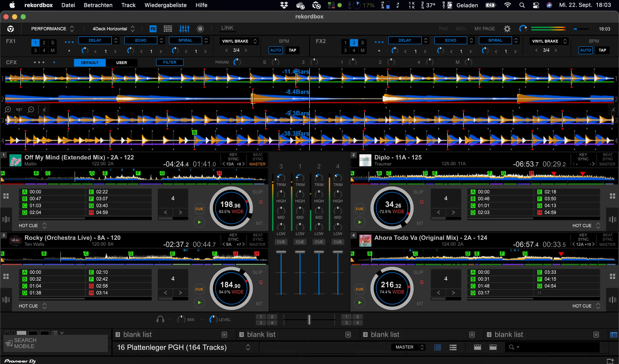The width and height of the screenshot is (619, 364).
Task: Toggle the mixer panel icon
Action: [x=184, y=29]
